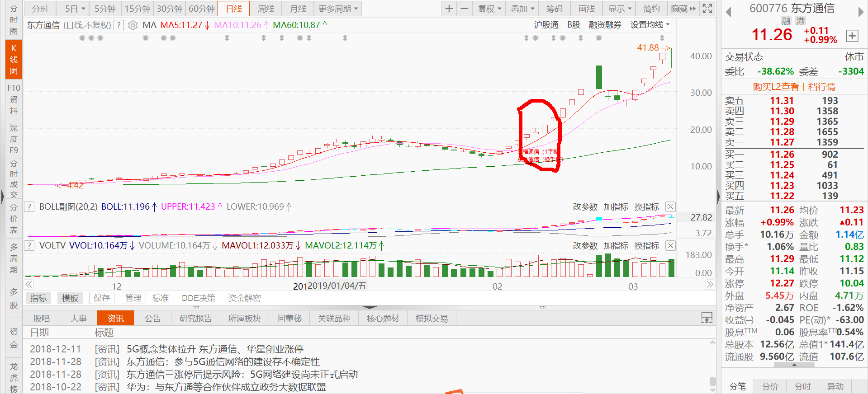Toggle fullscreen chart view icon

707,9
